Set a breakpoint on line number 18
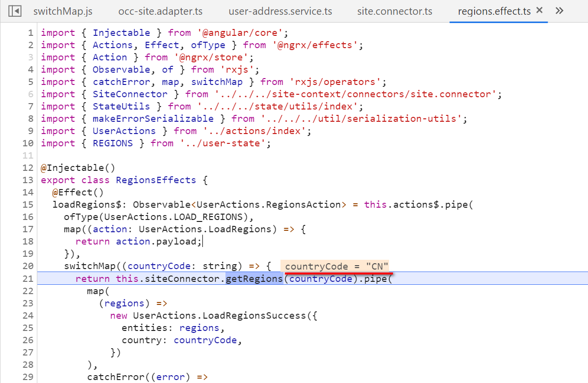 tap(28, 242)
